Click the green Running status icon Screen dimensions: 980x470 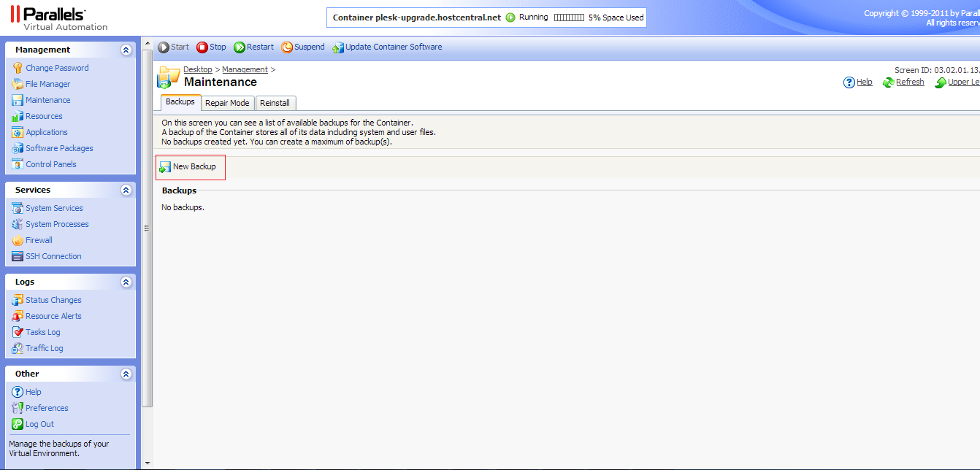[510, 18]
